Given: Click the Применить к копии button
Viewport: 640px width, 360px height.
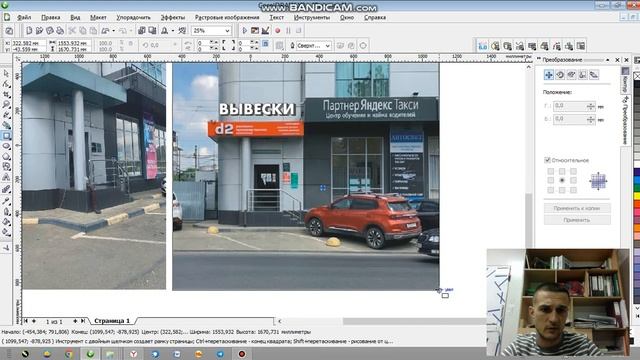Looking at the screenshot, I should [x=577, y=208].
